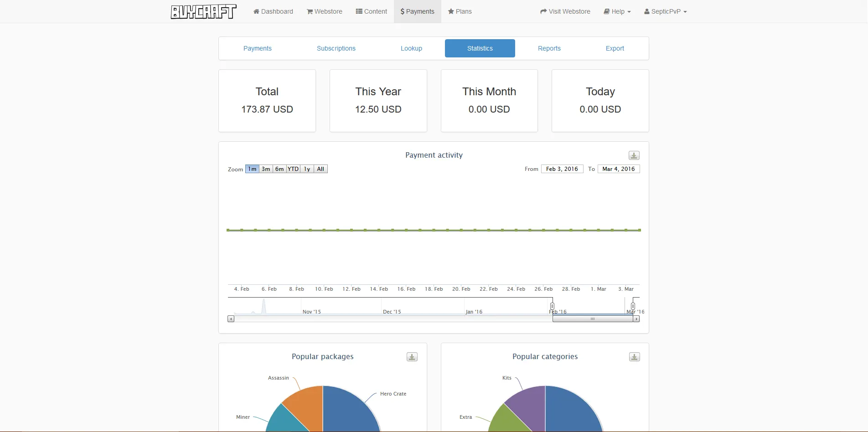Screen dimensions: 868x432
Task: Open the Plans page
Action: (x=460, y=11)
